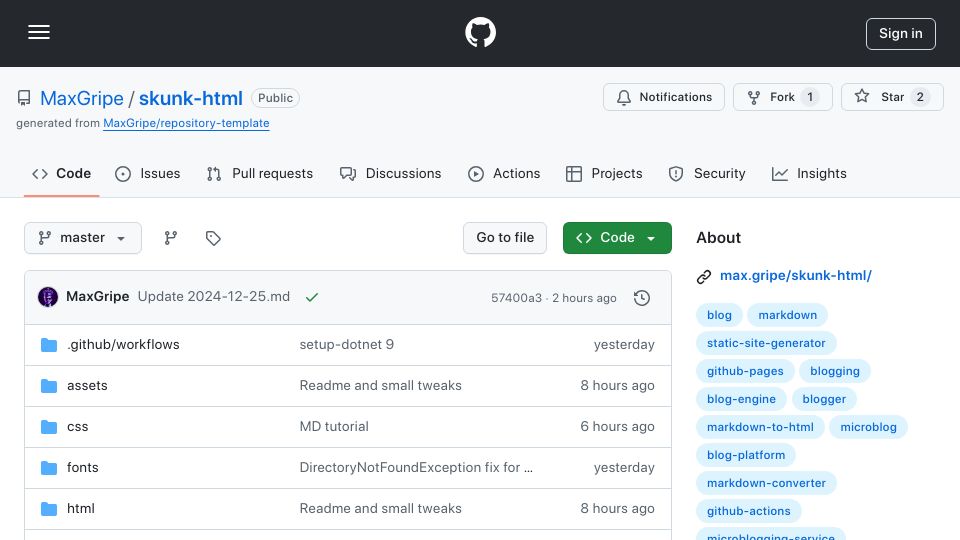Viewport: 960px width, 540px height.
Task: View tags via the tag icon
Action: [213, 238]
